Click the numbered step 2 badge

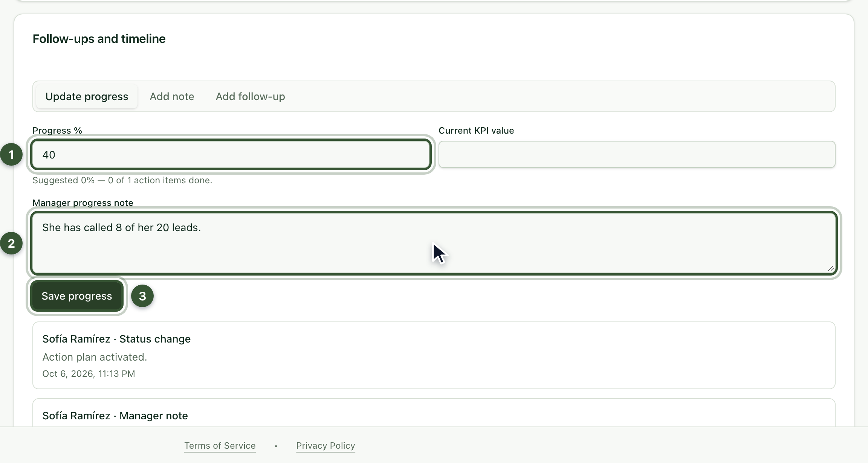pos(11,243)
